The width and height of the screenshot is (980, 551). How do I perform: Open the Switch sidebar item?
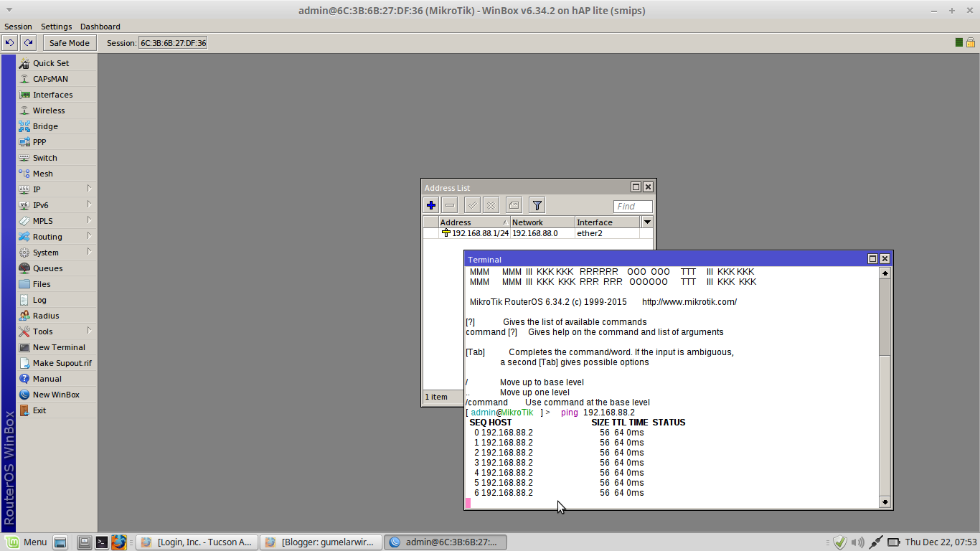click(x=57, y=158)
